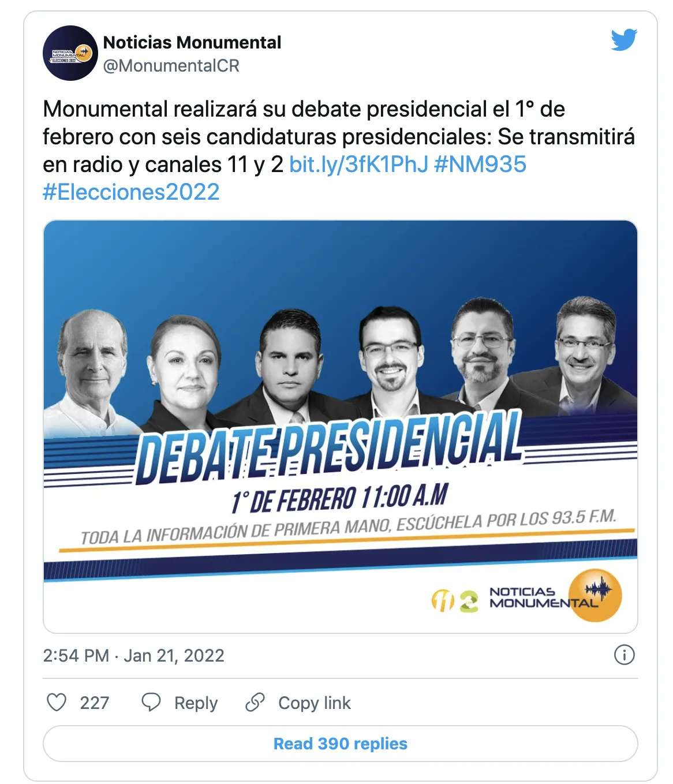Image resolution: width=673 pixels, height=784 pixels.
Task: Click the orange Noticias Monumental logo in image
Action: [x=595, y=596]
